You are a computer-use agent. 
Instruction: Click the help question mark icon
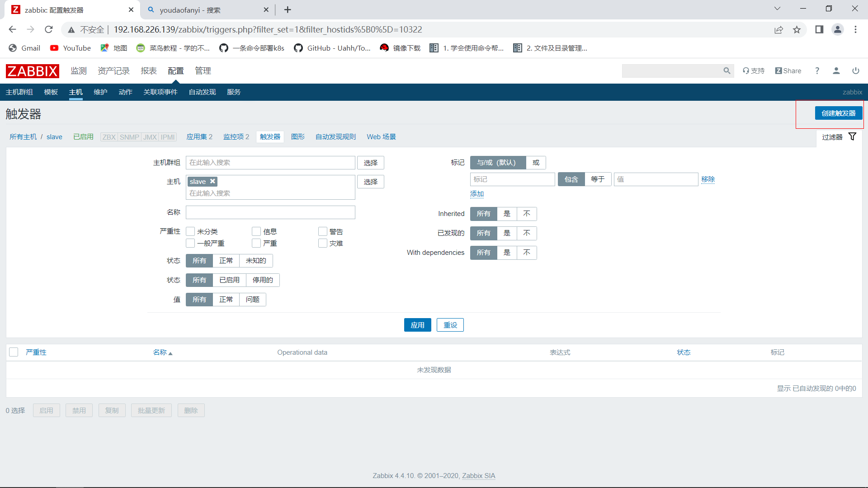pos(817,71)
